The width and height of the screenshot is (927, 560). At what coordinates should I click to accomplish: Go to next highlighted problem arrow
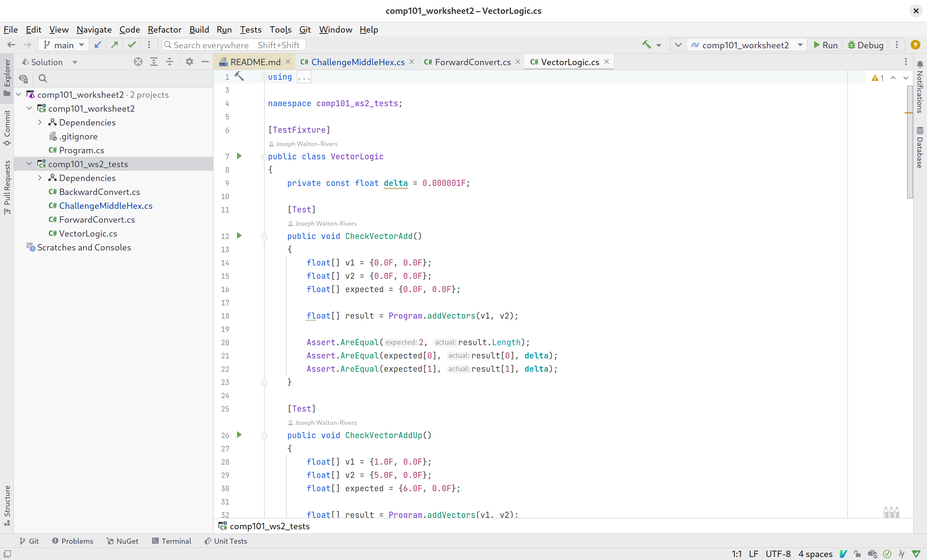[906, 78]
